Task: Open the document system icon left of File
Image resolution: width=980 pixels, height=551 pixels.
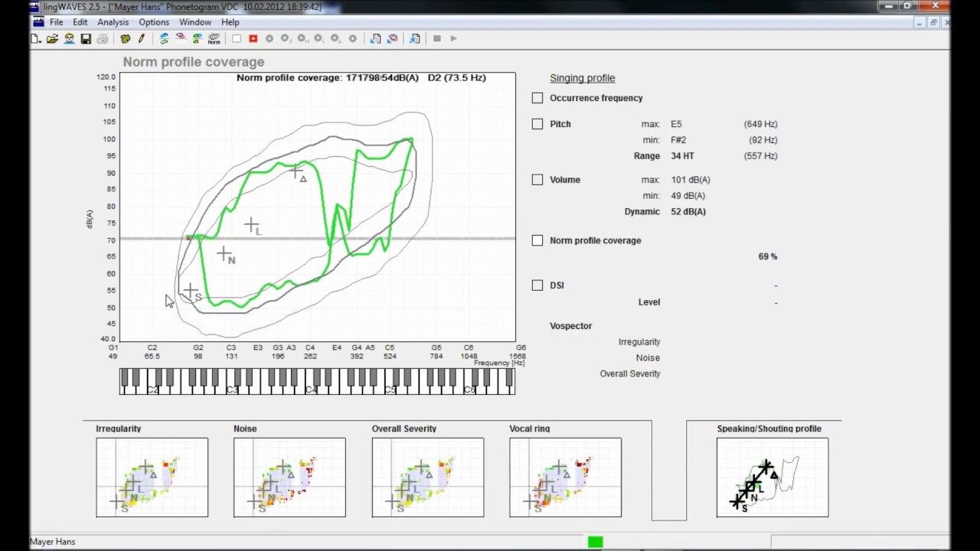Action: click(38, 22)
